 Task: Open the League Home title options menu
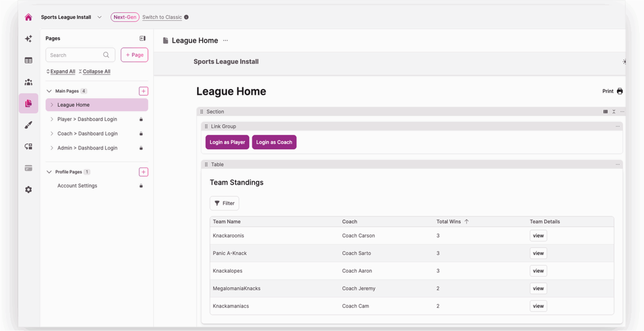click(x=225, y=41)
